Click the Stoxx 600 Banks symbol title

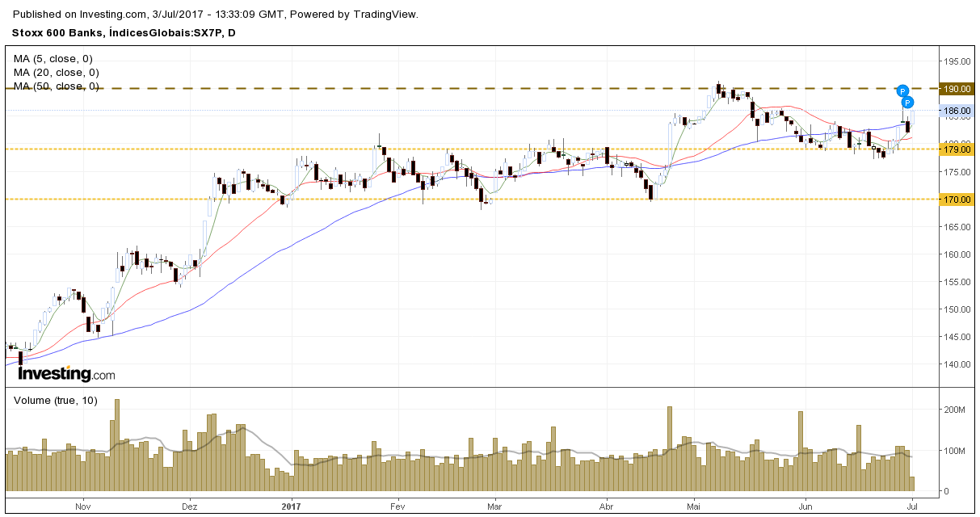tap(57, 32)
